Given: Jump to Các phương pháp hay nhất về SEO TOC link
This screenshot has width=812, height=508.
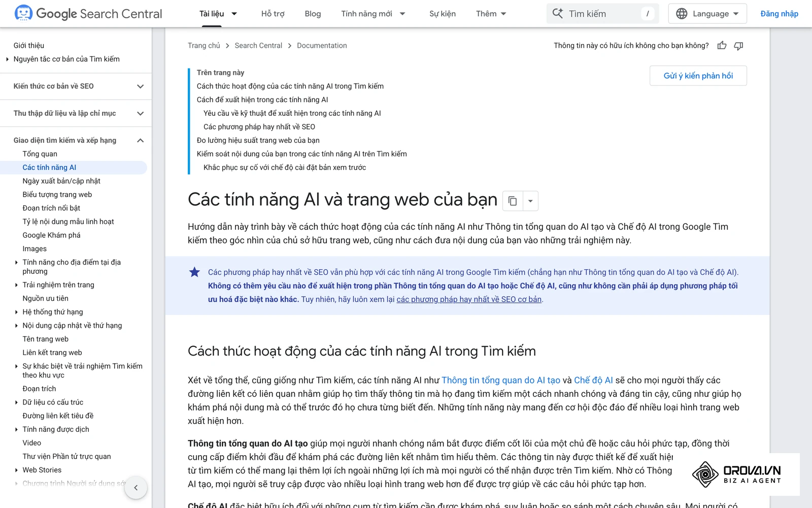Looking at the screenshot, I should 259,127.
